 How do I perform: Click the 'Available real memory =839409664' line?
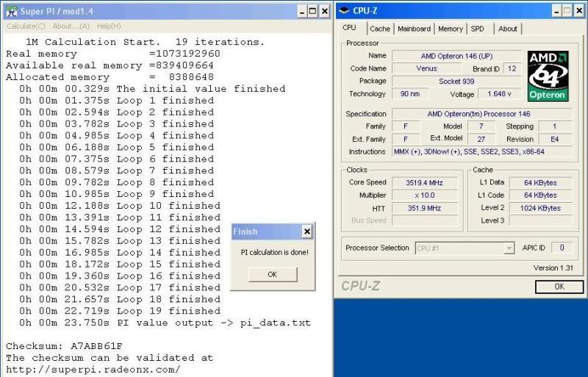110,65
